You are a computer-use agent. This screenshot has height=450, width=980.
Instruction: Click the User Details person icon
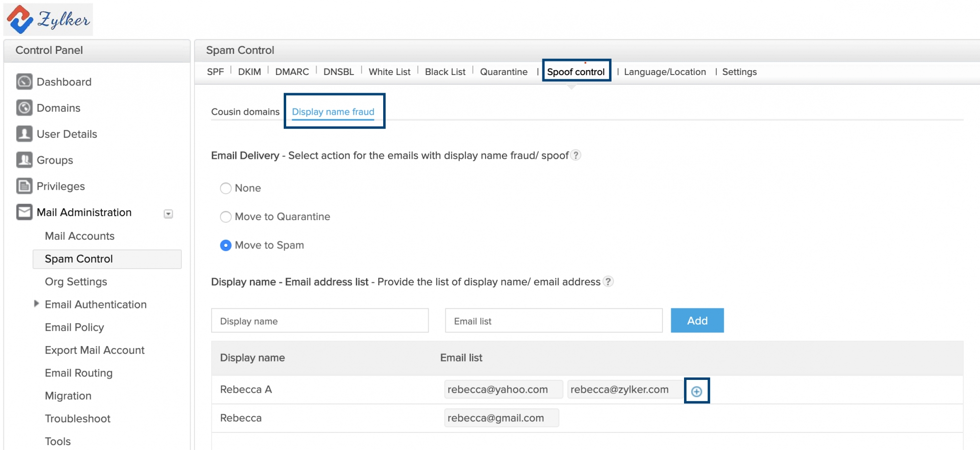[x=24, y=134]
